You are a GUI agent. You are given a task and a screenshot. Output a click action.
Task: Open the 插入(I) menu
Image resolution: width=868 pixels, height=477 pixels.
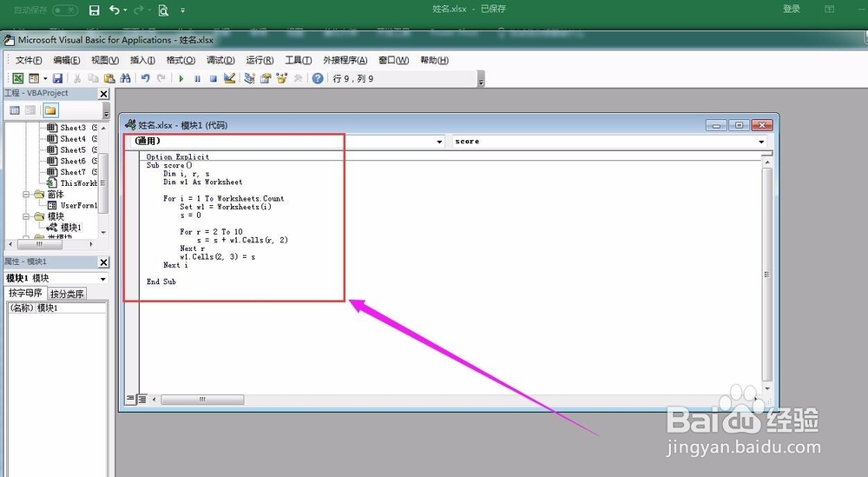tap(142, 61)
